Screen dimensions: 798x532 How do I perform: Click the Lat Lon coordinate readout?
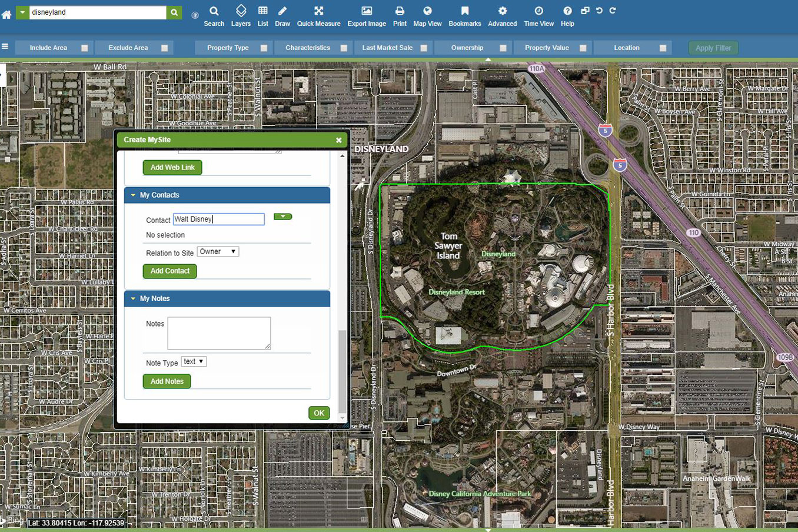click(x=76, y=523)
